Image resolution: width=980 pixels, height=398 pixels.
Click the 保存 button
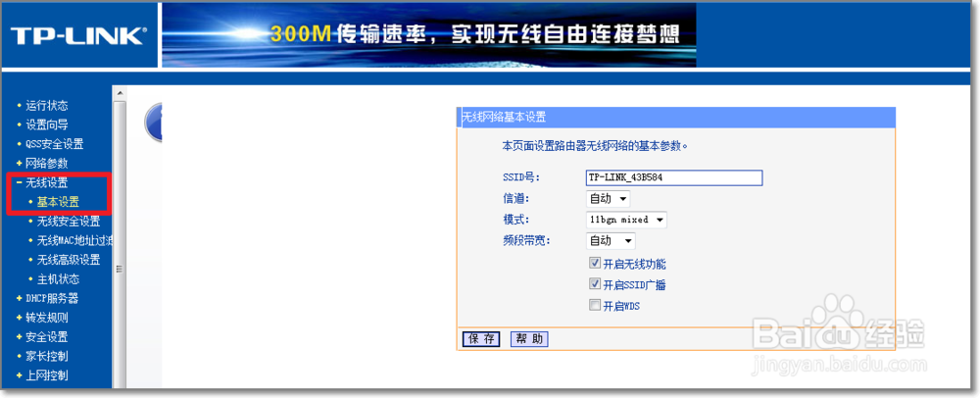click(x=481, y=339)
